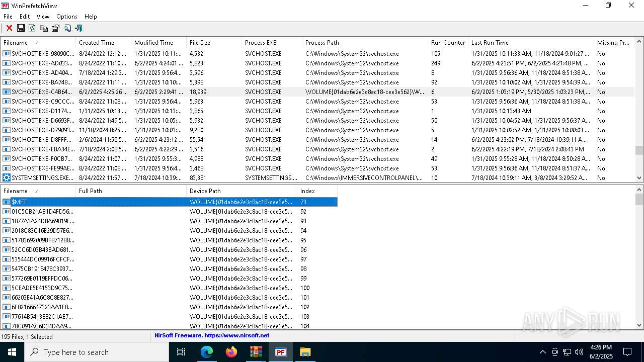This screenshot has height=362, width=644.
Task: Open Task View from taskbar
Action: [181, 352]
